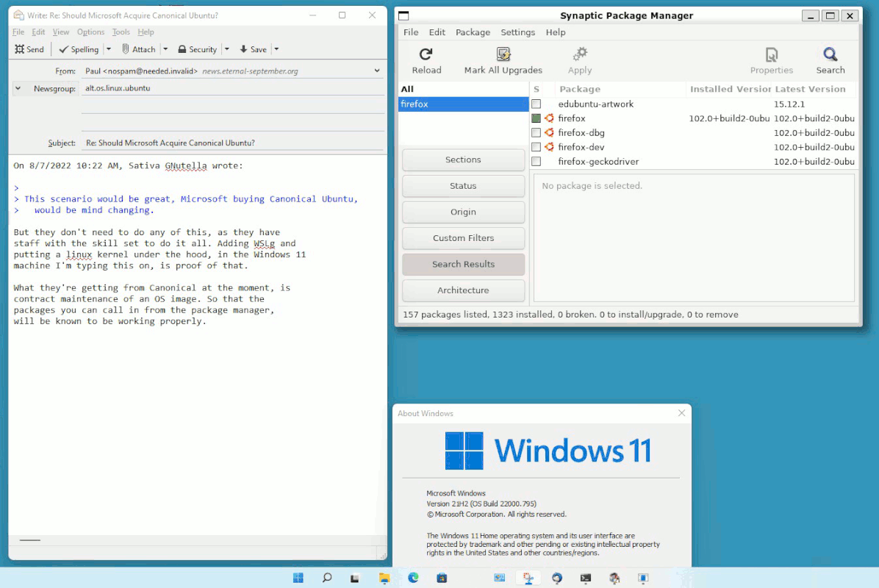This screenshot has height=588, width=879.
Task: Select the firefox-geckodriver package row name
Action: (598, 162)
